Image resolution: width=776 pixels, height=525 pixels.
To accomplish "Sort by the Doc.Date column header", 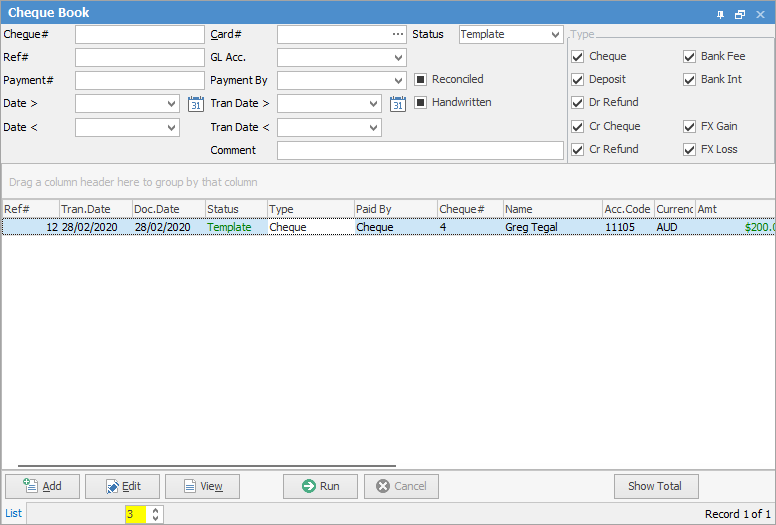I will (x=169, y=209).
